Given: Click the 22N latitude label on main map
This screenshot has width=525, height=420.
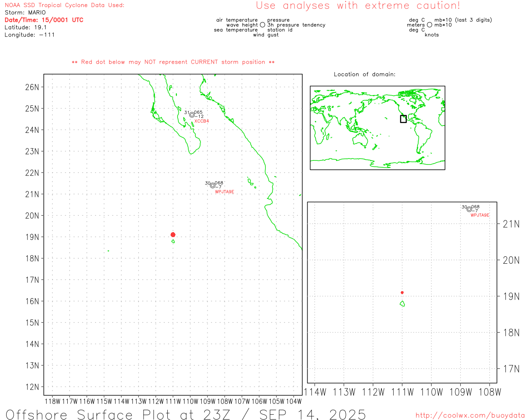Looking at the screenshot, I should (32, 173).
